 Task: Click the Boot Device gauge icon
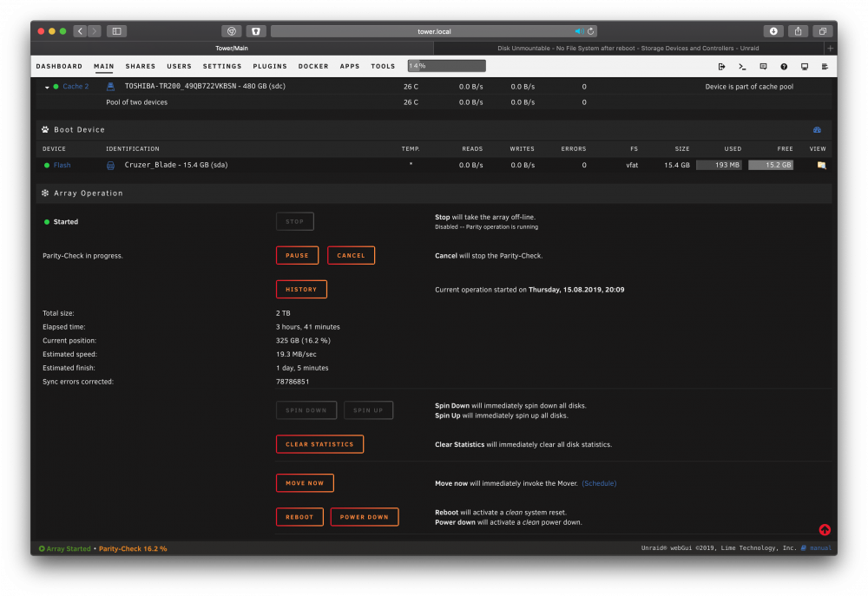pyautogui.click(x=817, y=129)
